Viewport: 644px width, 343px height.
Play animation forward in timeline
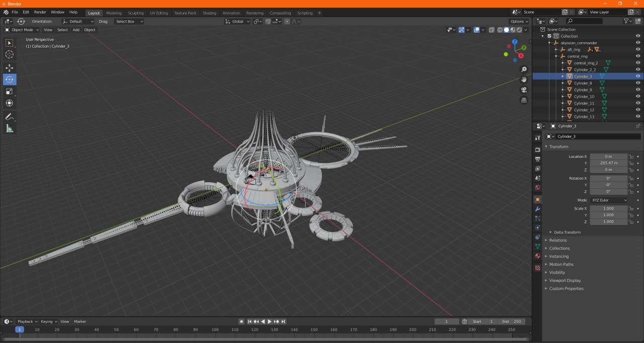[x=270, y=321]
